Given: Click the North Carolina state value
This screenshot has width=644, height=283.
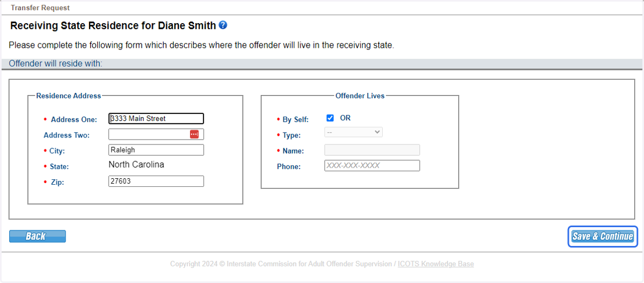Looking at the screenshot, I should pyautogui.click(x=136, y=164).
